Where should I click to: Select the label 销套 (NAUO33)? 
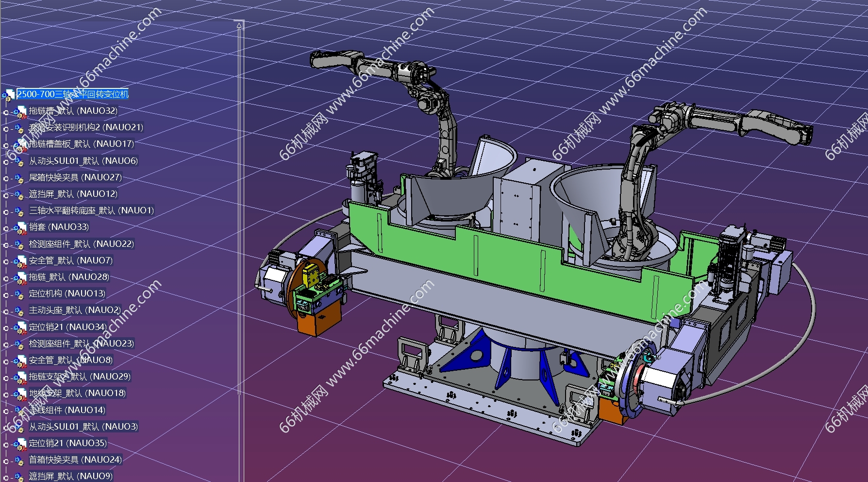coord(59,227)
